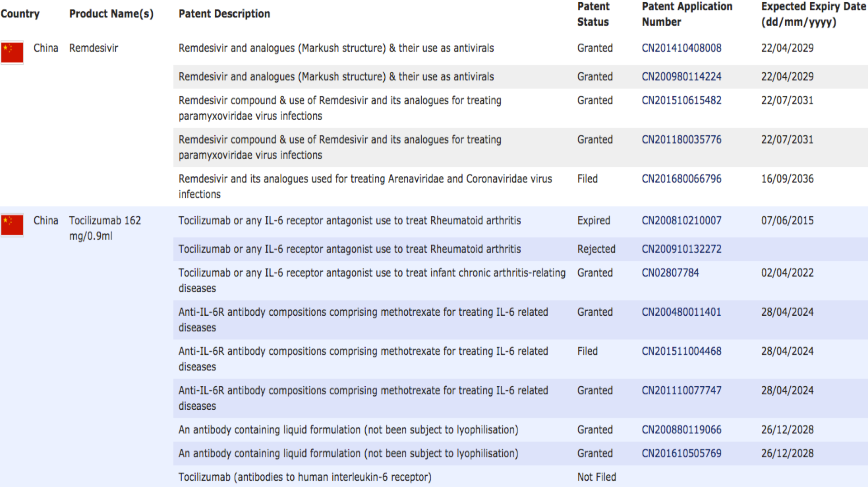The image size is (868, 487).
Task: Open patent link CN201180035776
Action: click(681, 140)
